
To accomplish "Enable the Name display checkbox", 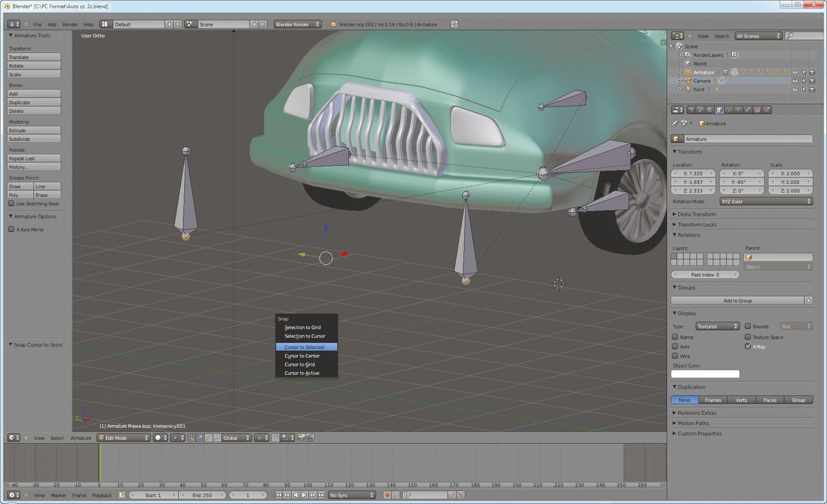I will click(675, 337).
